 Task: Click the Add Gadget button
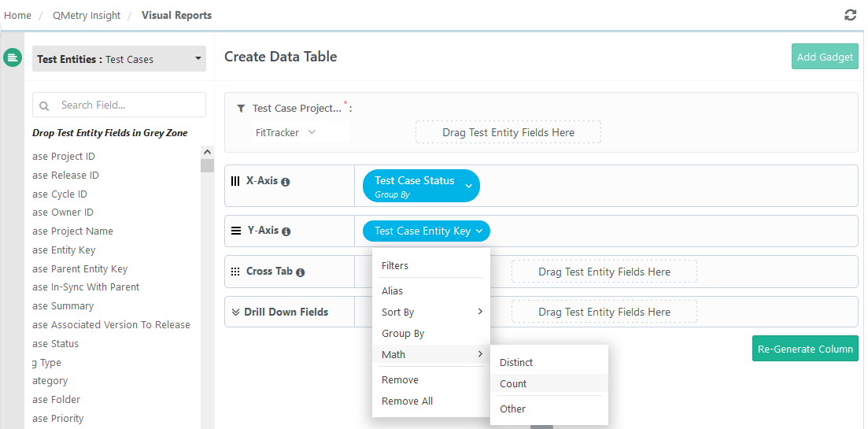[x=825, y=57]
